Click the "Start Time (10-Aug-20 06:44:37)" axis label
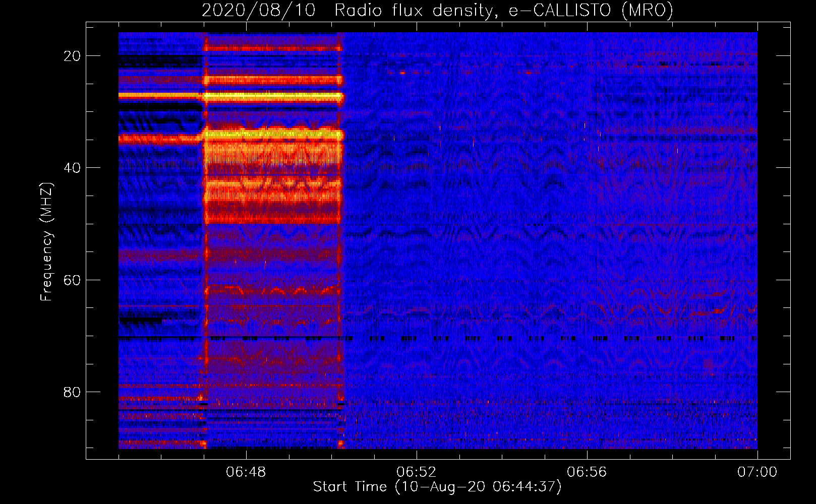 437,487
